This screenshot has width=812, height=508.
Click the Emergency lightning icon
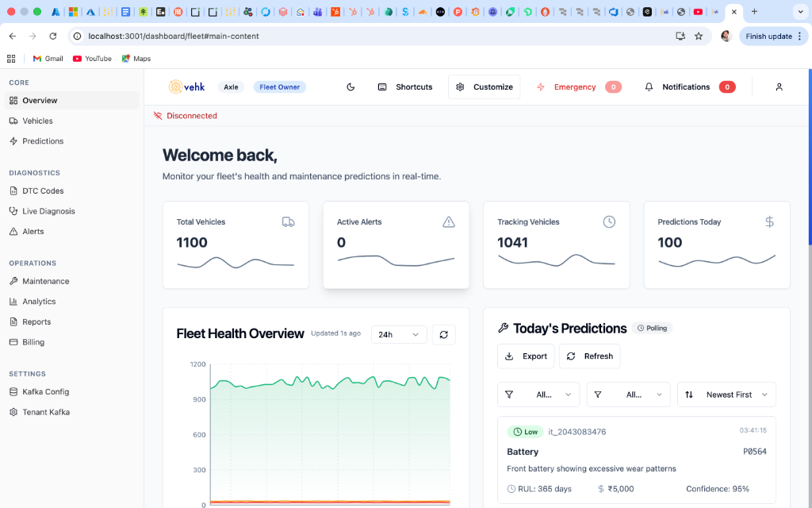pyautogui.click(x=540, y=87)
